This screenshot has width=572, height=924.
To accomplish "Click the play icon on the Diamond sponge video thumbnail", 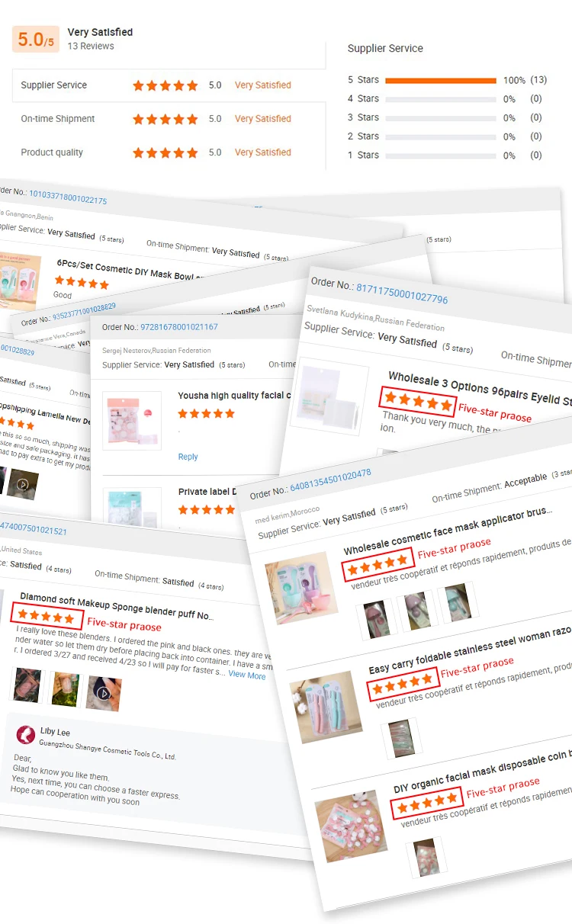I will pyautogui.click(x=104, y=694).
